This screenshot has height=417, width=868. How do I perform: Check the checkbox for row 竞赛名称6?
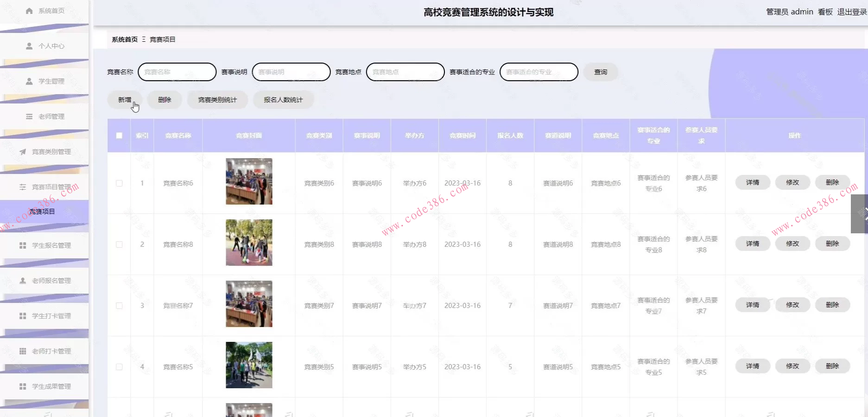coord(119,183)
